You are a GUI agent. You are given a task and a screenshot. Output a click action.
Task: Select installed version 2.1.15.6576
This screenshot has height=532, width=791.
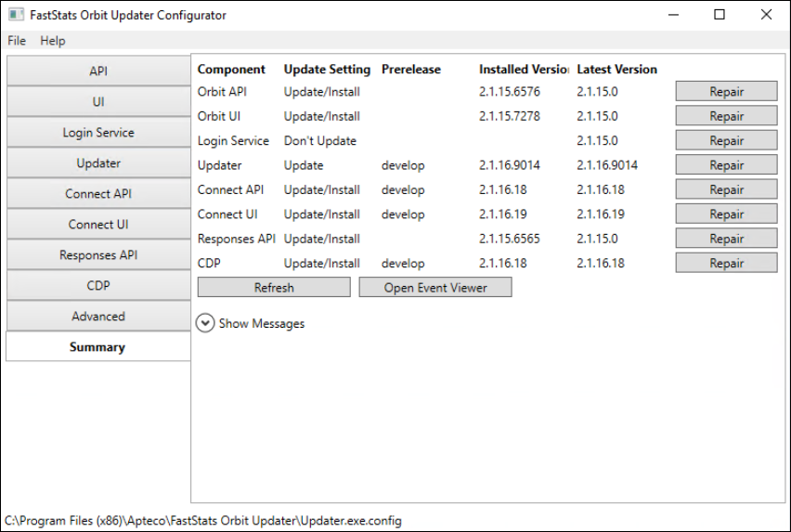[510, 92]
